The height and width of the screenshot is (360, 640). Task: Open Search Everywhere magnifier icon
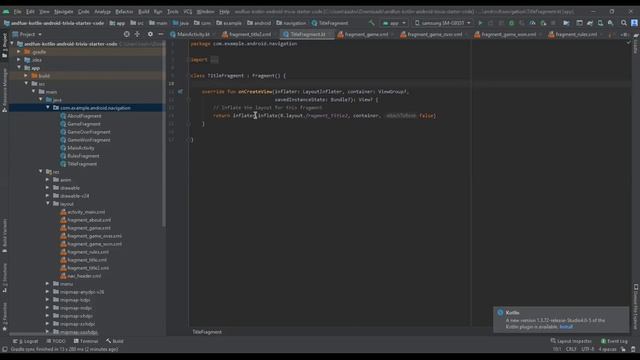point(624,23)
